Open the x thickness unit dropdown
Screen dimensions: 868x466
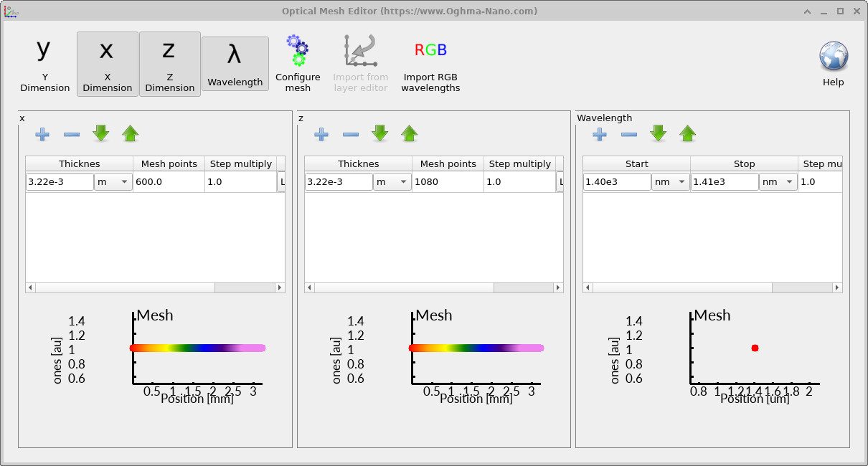coord(113,181)
